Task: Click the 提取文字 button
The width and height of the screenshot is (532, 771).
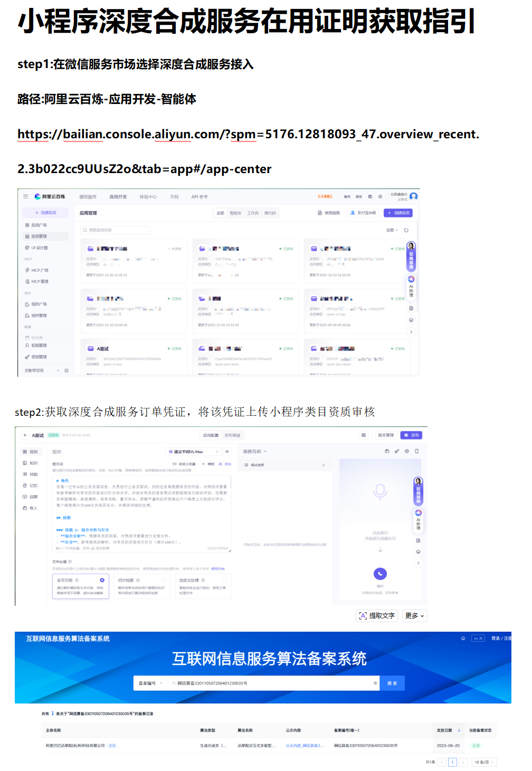Action: [377, 615]
